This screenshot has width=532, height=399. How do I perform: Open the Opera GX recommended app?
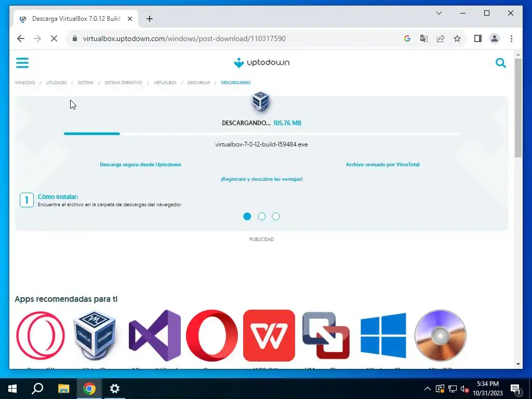tap(41, 336)
